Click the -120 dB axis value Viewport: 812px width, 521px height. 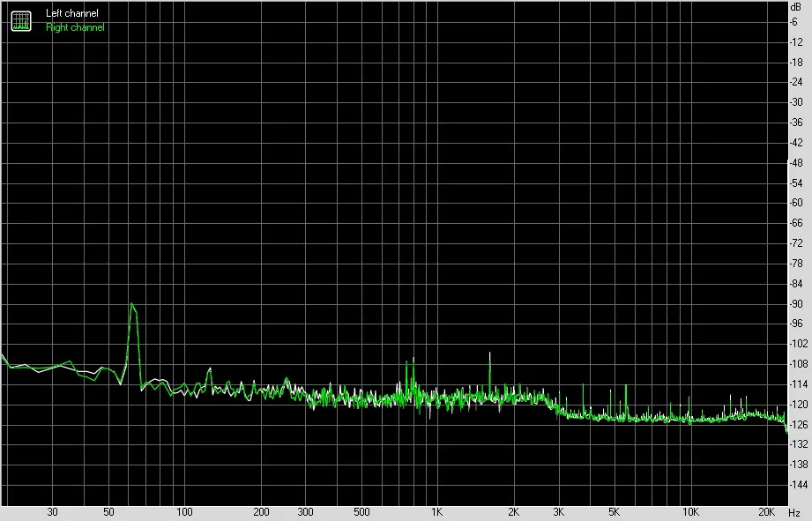pyautogui.click(x=798, y=404)
